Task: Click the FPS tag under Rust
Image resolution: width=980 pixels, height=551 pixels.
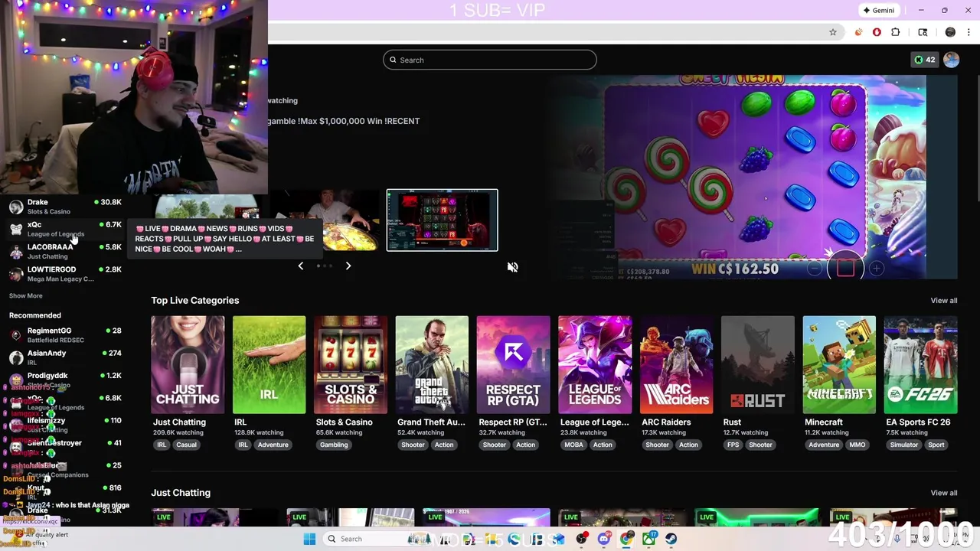Action: tap(733, 445)
